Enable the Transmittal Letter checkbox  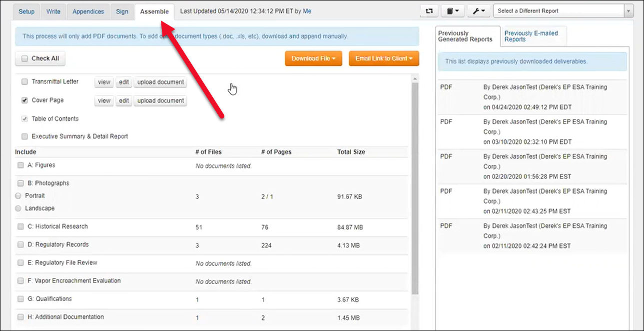(x=24, y=82)
